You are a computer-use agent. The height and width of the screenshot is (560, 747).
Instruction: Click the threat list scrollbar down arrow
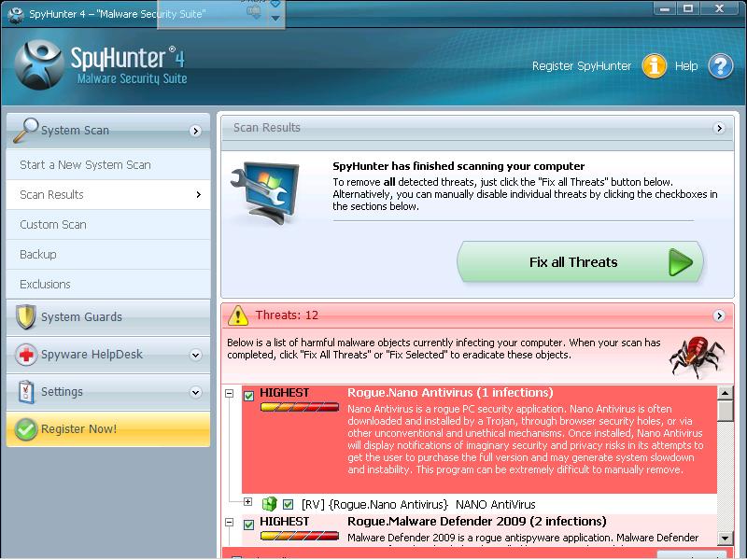click(726, 539)
